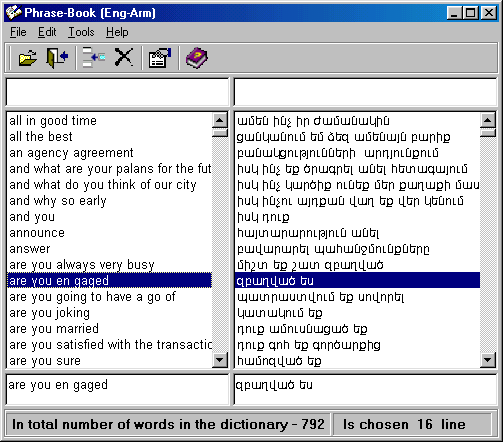The height and width of the screenshot is (442, 503).
Task: Open the Tools menu
Action: (81, 32)
